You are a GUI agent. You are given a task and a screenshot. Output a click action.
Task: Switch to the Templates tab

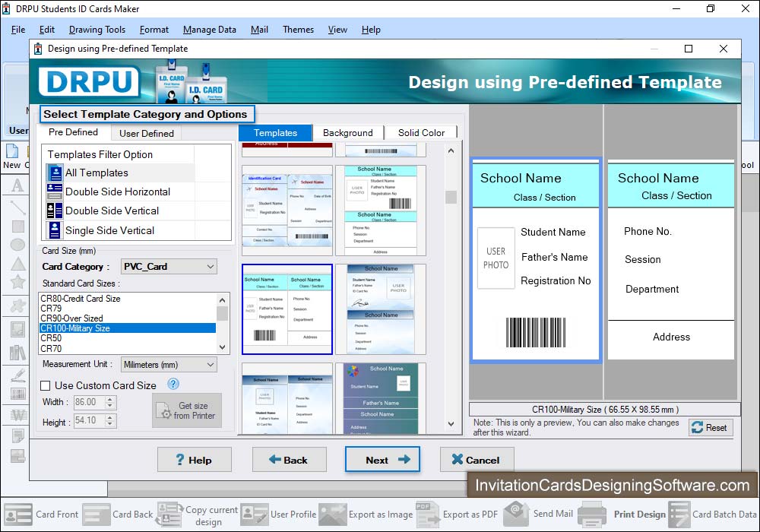point(275,133)
